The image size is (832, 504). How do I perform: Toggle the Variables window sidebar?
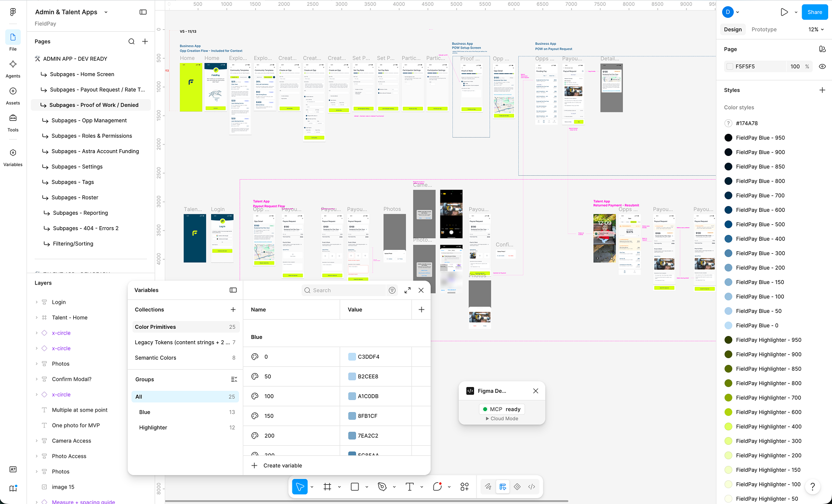233,290
